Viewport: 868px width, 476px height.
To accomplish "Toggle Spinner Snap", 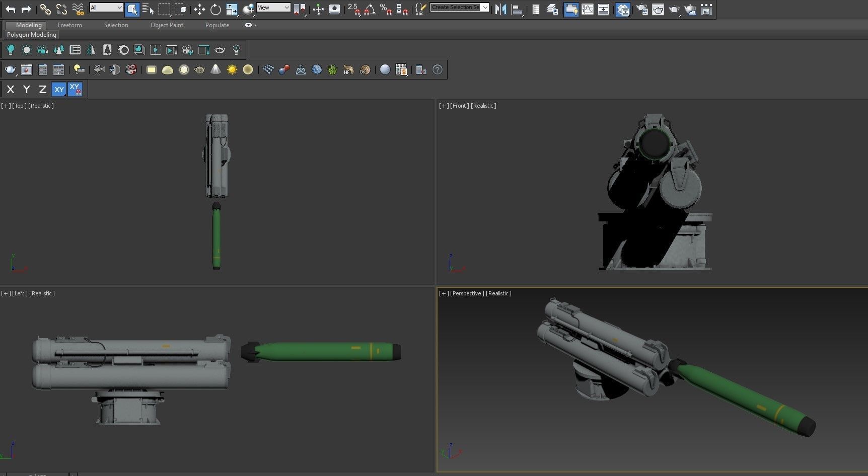I will coord(402,9).
